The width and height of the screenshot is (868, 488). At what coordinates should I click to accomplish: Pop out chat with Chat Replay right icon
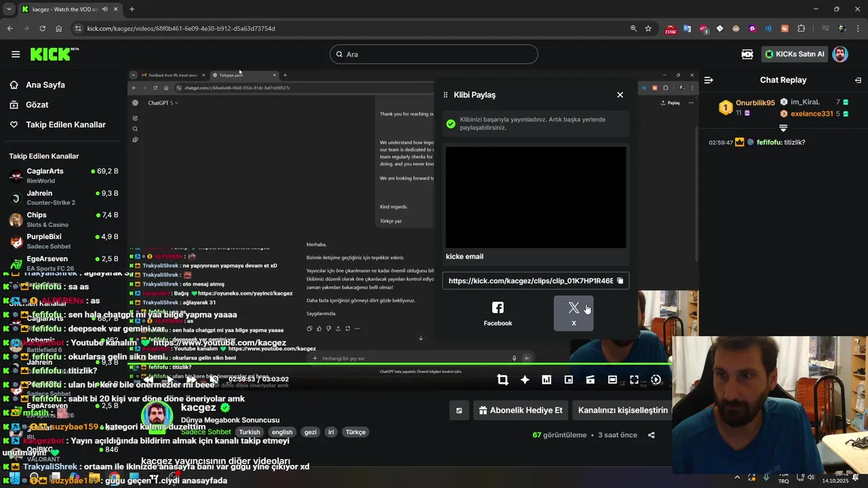coord(858,80)
